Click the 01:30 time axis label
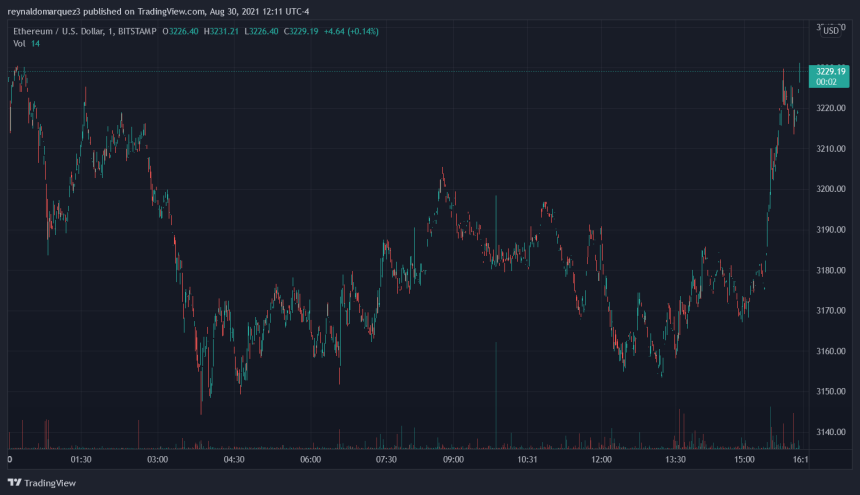Viewport: 860px width, 495px height. 81,460
